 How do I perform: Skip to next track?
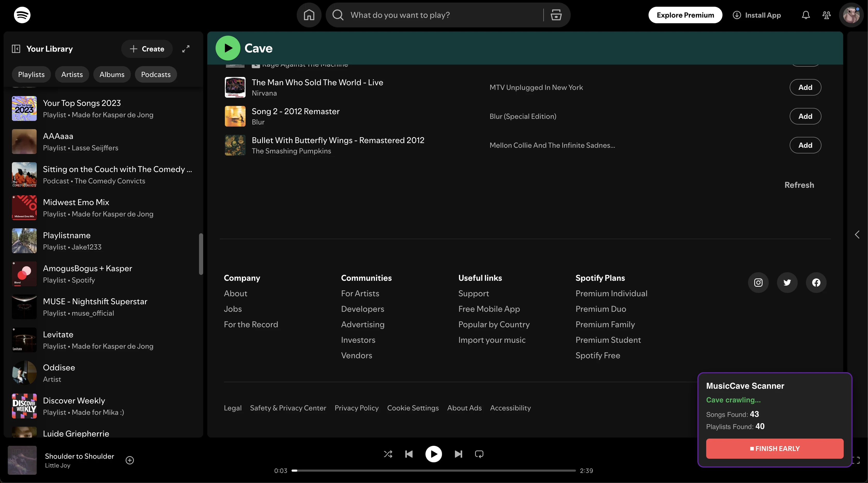(458, 454)
